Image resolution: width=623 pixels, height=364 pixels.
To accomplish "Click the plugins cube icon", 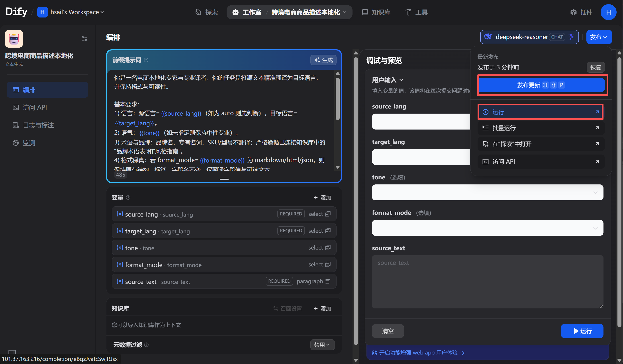I will [573, 12].
